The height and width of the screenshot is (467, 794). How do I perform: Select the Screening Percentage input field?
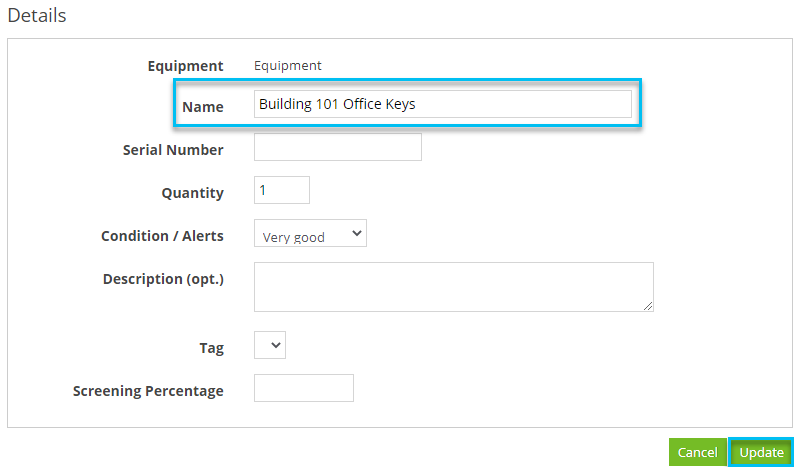point(304,388)
